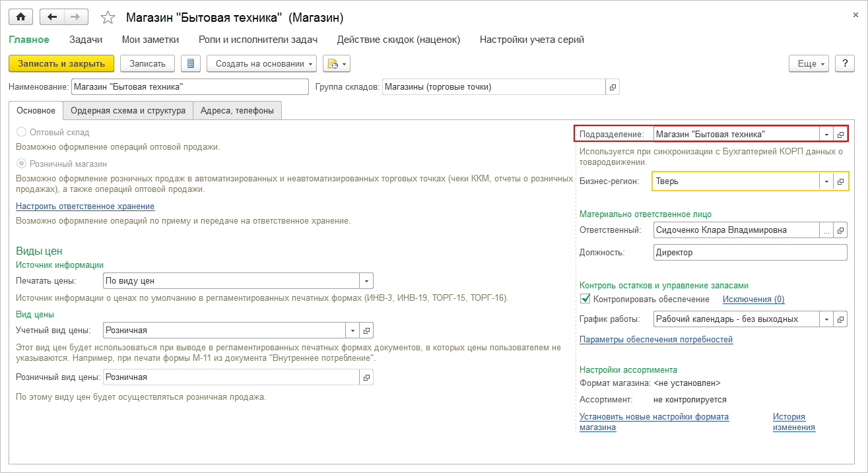Focus the Бизнес-регион field with Тверь
This screenshot has width=868, height=473.
click(736, 181)
